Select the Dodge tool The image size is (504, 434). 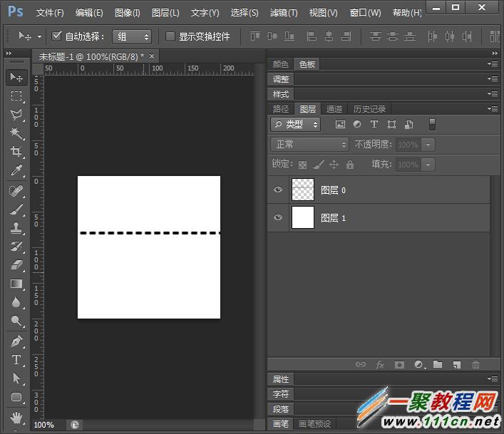coord(16,321)
